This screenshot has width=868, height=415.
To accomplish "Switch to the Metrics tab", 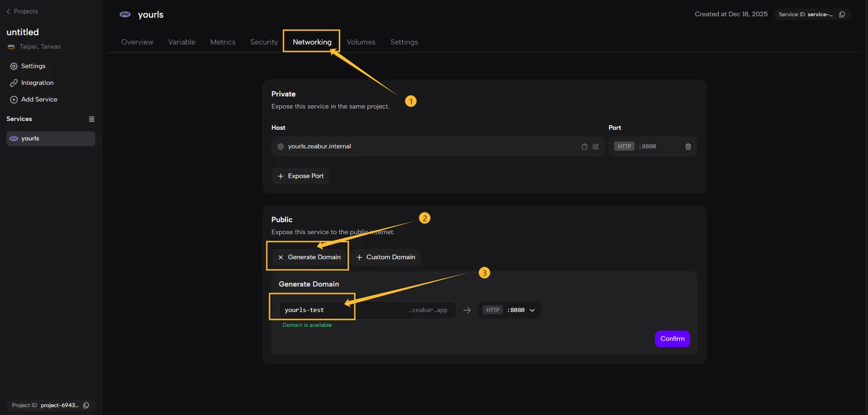I will pyautogui.click(x=223, y=42).
